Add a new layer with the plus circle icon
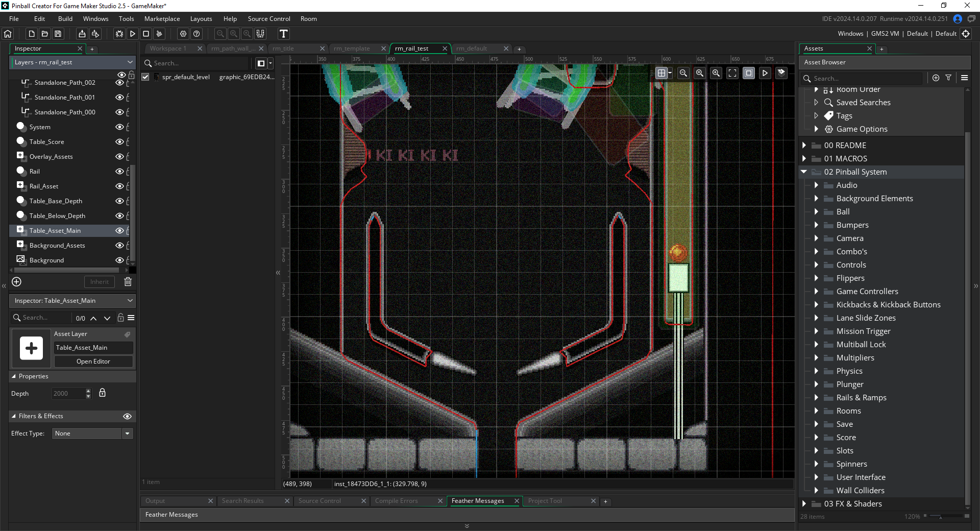Viewport: 980px width, 531px height. pyautogui.click(x=16, y=282)
